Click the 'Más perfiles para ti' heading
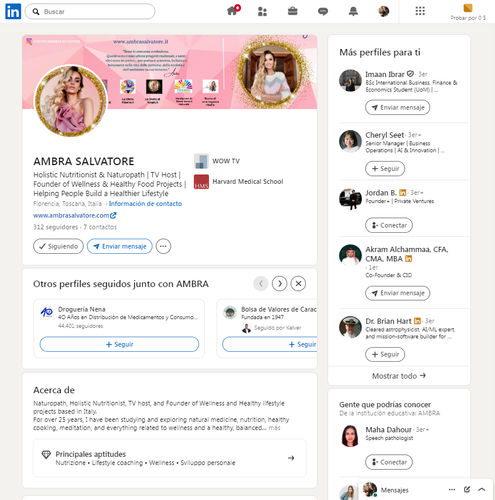 (x=380, y=52)
